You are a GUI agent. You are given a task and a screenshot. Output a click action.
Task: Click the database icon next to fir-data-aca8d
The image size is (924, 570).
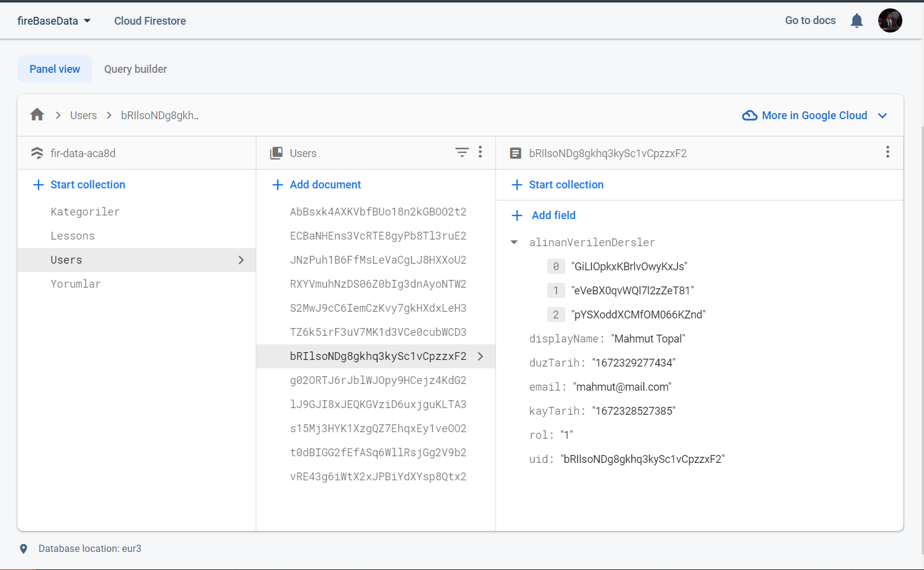tap(37, 153)
